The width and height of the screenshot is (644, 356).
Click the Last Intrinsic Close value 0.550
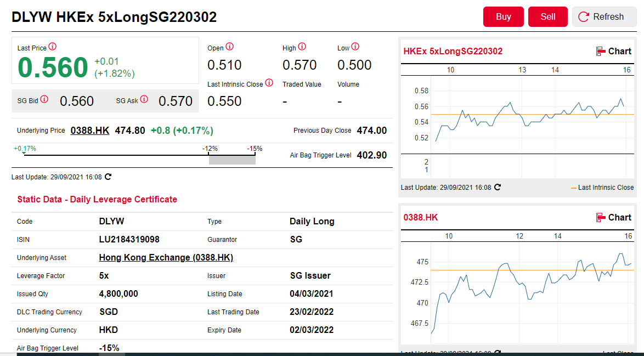point(224,101)
